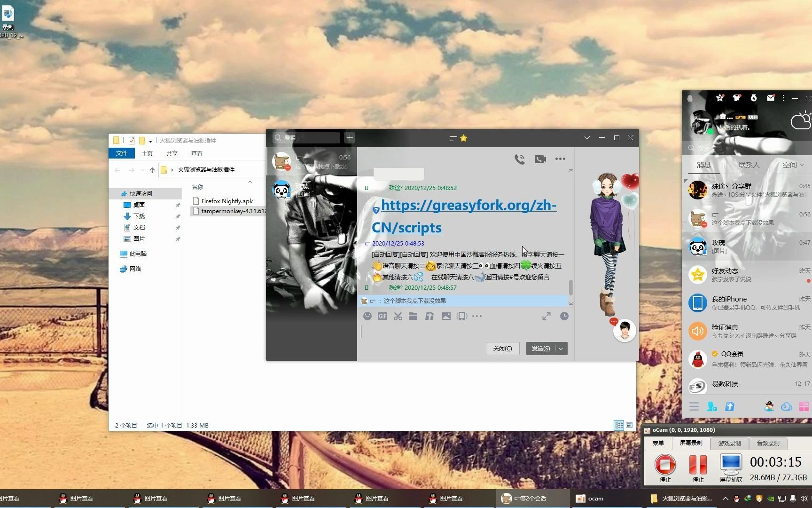Open the greasyfork.org scripts link
This screenshot has height=508, width=812.
point(464,216)
